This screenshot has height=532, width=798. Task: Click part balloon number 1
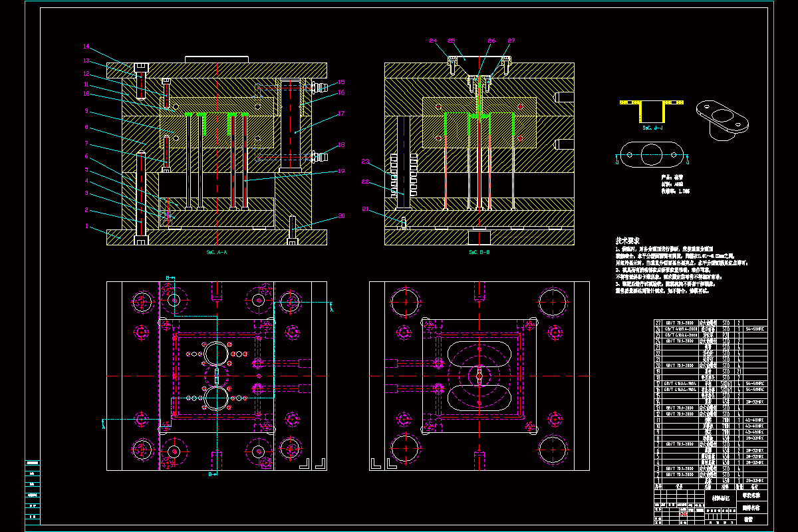coord(86,226)
